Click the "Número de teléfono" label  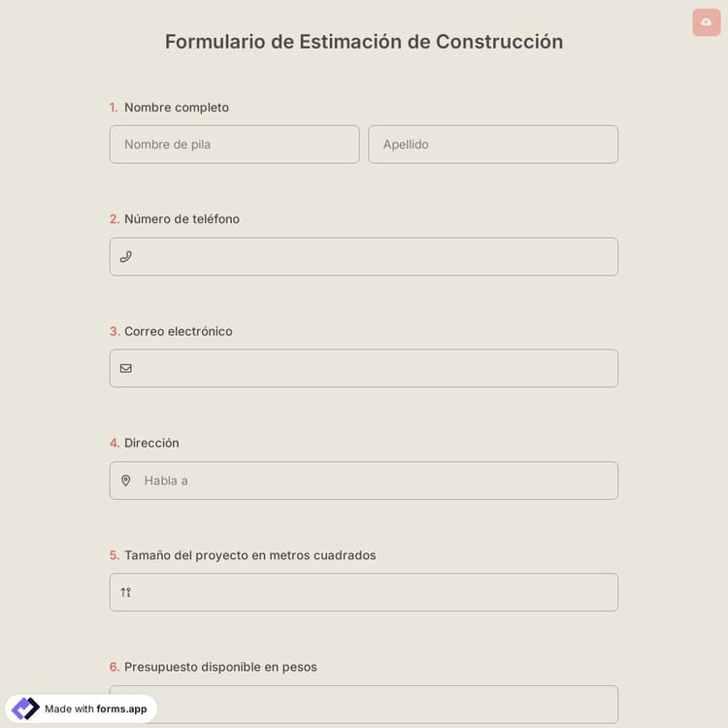(x=182, y=219)
